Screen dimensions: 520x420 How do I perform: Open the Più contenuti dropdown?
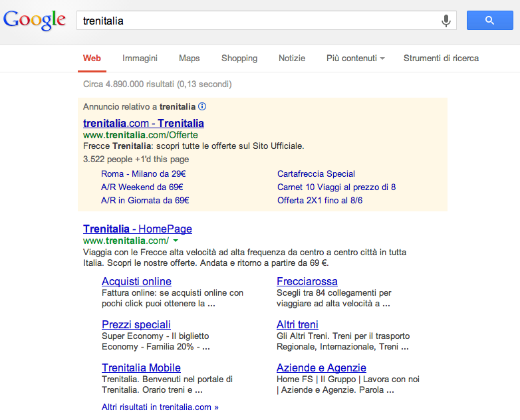(355, 58)
